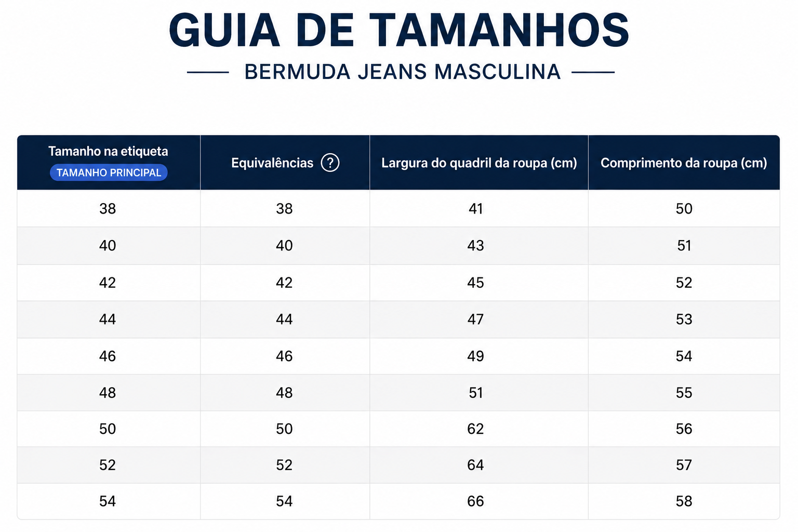Click the Comprimento da roupa (cm) header
The image size is (798, 532).
click(x=684, y=163)
